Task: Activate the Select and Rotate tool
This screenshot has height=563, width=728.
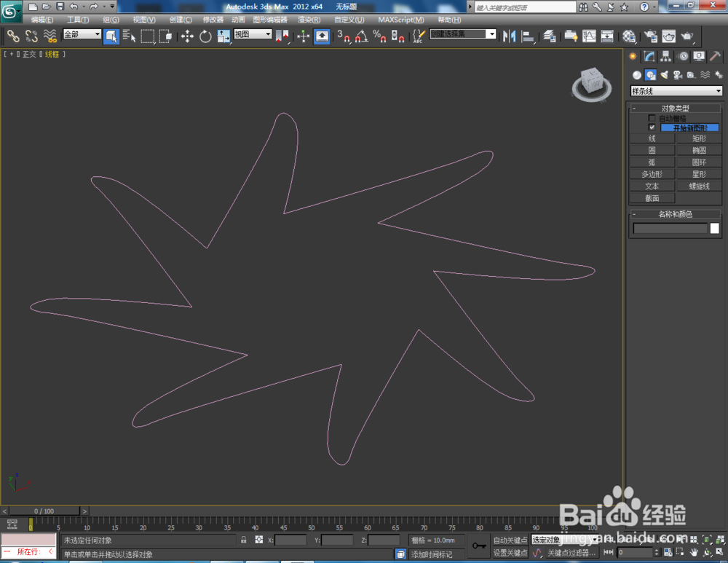Action: (205, 34)
